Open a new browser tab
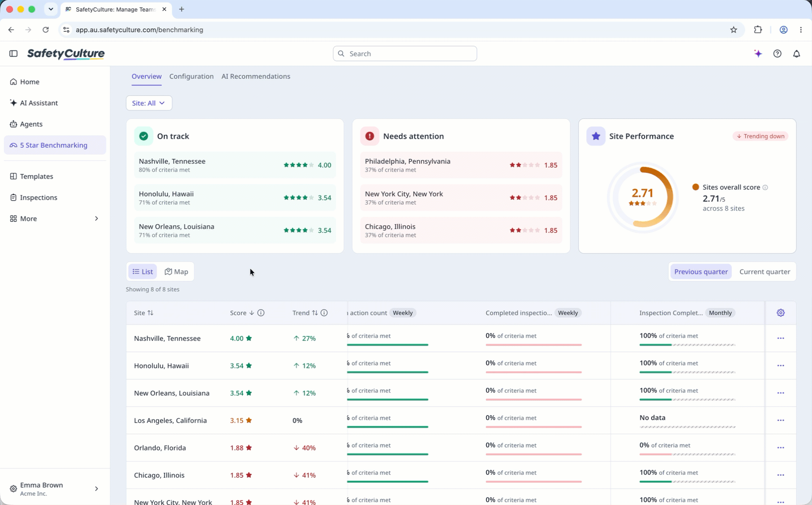Screen dimensions: 812x505 (x=182, y=9)
